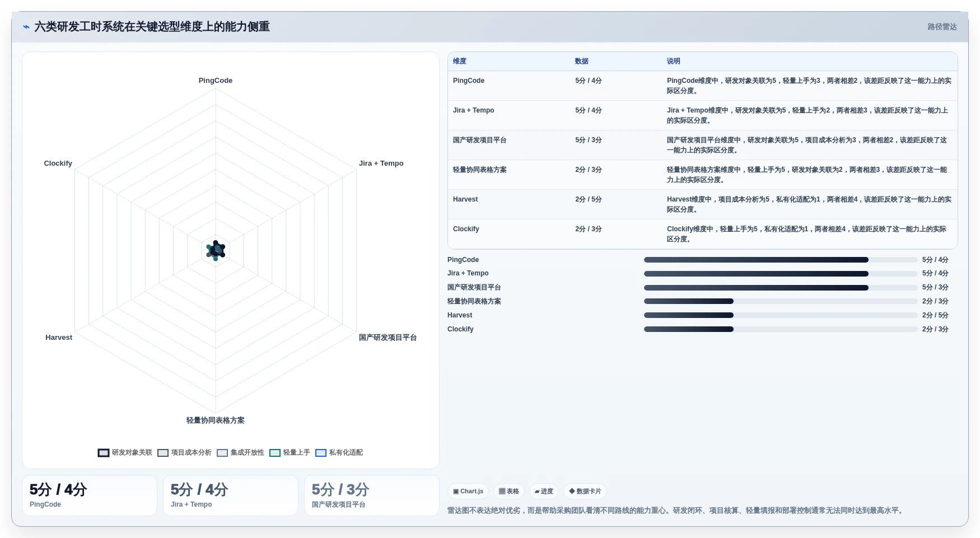Open the PingCode 5分 / 4分 data card
980x538 pixels.
tap(90, 495)
